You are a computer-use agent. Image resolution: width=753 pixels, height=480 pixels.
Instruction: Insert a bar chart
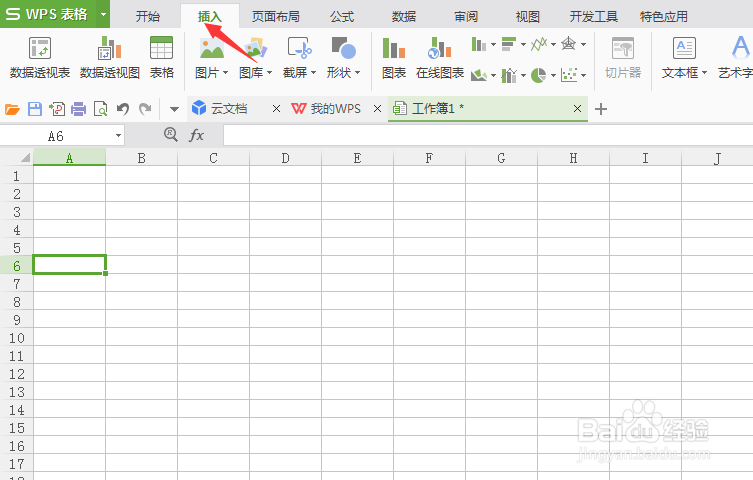pyautogui.click(x=509, y=44)
